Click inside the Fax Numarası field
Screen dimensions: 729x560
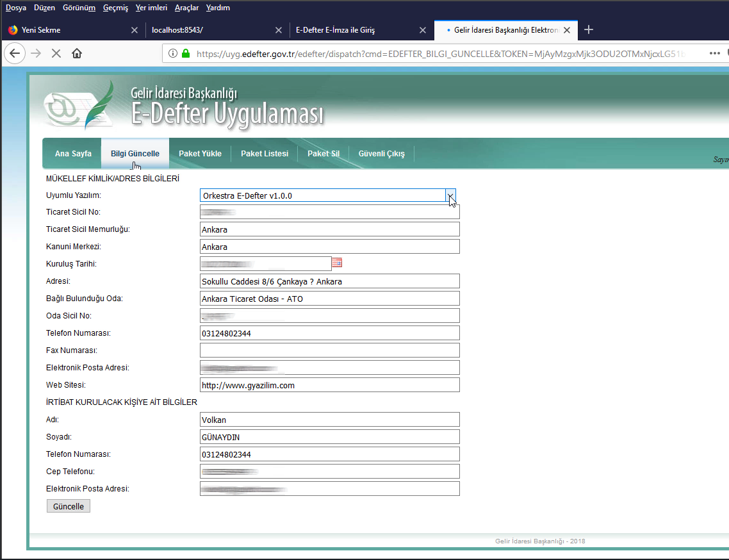[329, 350]
